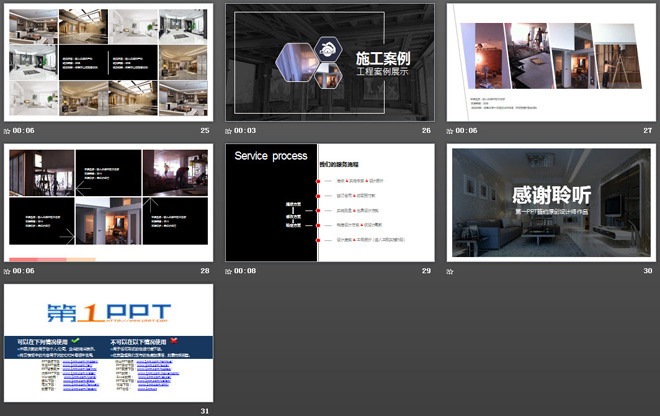Screen dimensions: 660x416
Task: Click the transition star icon under slide 28
Action: pyautogui.click(x=9, y=271)
